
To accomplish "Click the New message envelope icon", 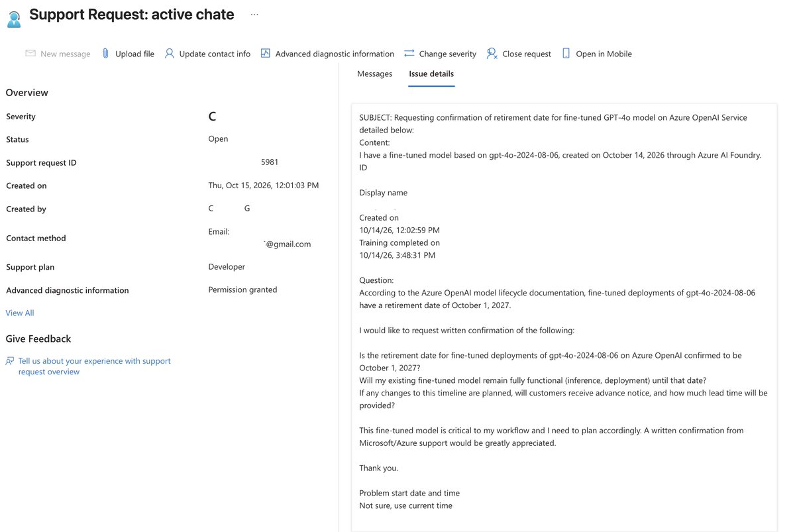I will tap(30, 54).
